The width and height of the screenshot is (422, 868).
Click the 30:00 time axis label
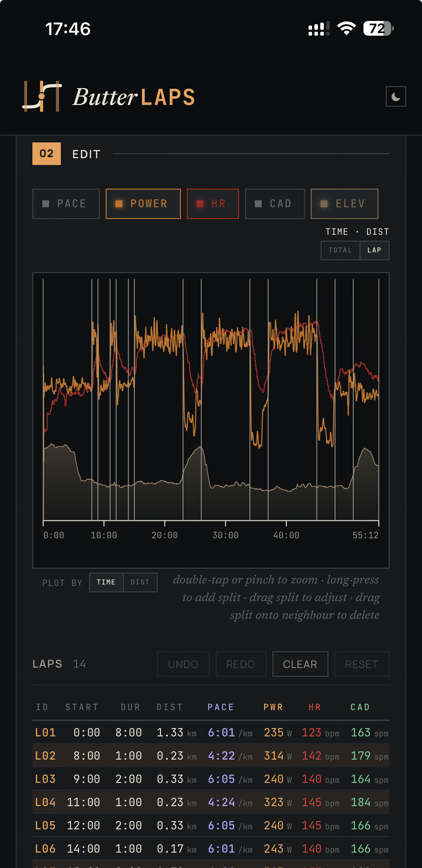pyautogui.click(x=225, y=535)
